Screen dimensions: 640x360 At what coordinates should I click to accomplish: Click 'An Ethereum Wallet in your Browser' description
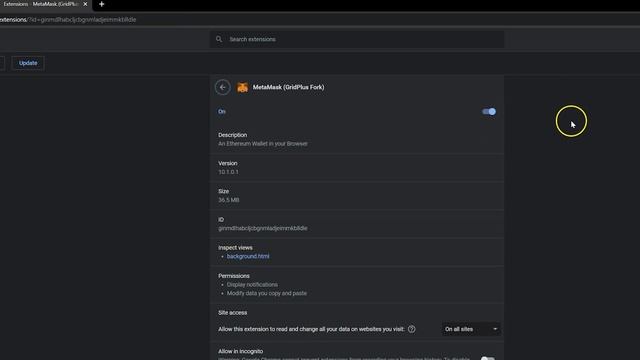[263, 144]
